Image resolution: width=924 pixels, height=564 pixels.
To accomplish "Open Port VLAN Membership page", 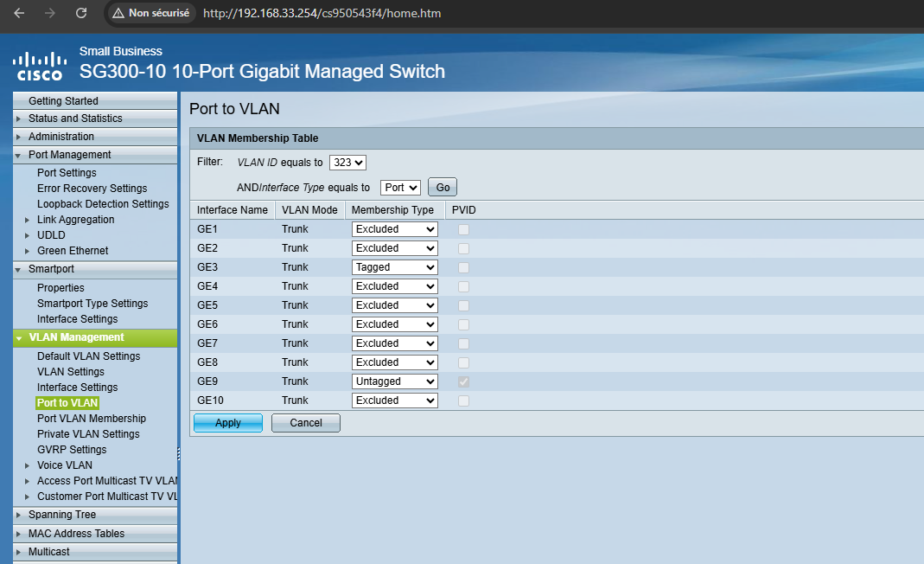I will [x=91, y=419].
